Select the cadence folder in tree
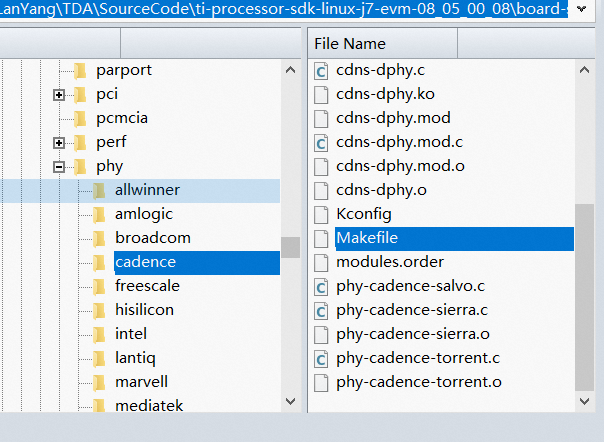Screen dimensions: 604x442 coord(197,263)
